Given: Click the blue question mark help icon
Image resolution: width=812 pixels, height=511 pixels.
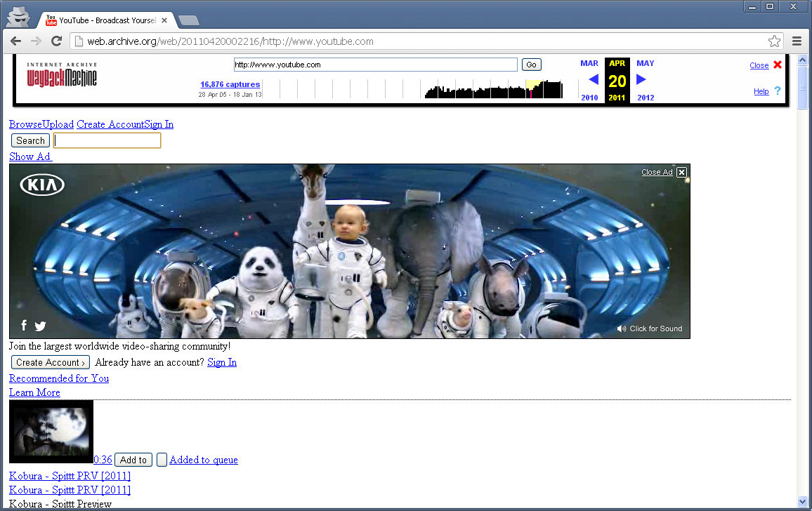Looking at the screenshot, I should 778,91.
